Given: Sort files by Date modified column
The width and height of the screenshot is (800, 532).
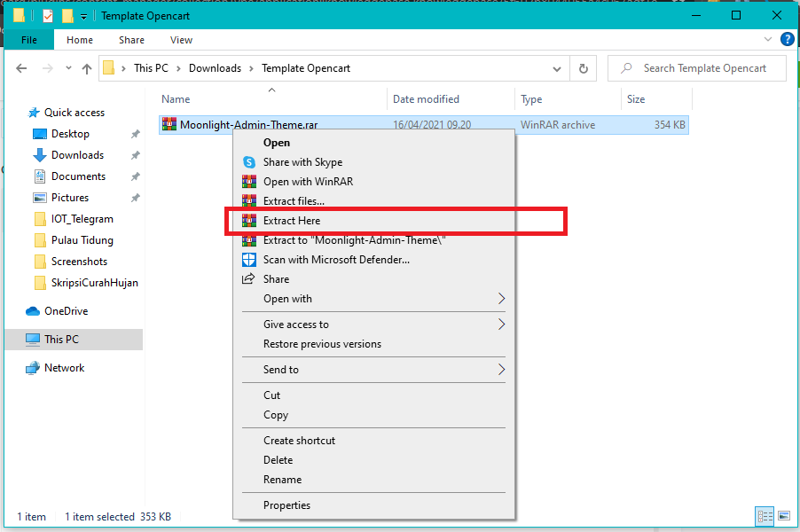Looking at the screenshot, I should [426, 99].
